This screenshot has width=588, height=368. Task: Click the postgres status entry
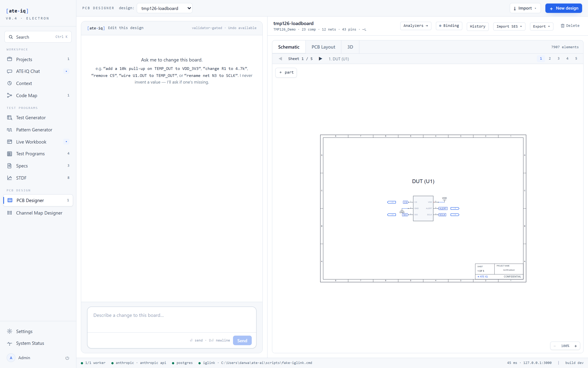(x=182, y=363)
